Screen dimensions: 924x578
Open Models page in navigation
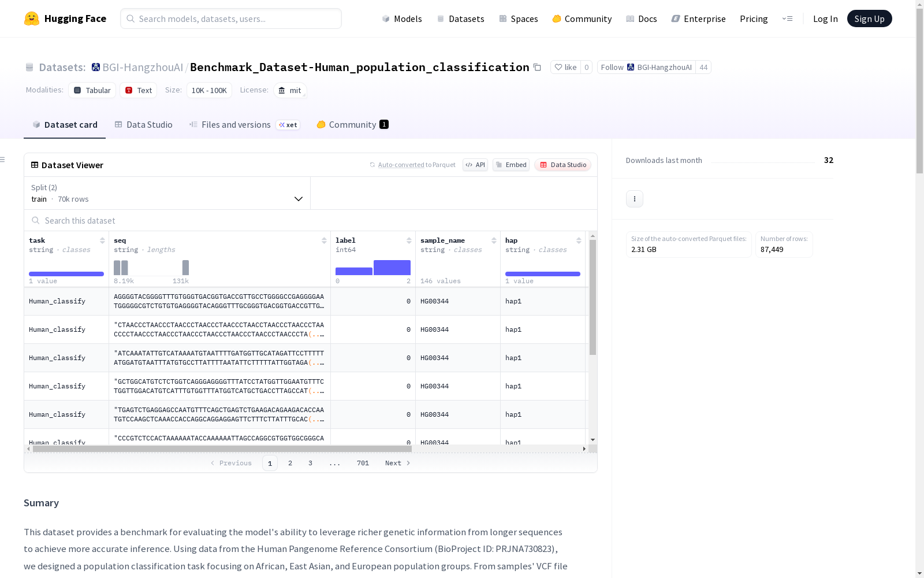pos(402,18)
